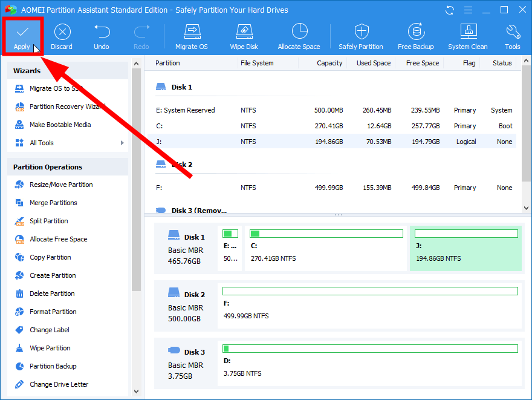The height and width of the screenshot is (400, 532).
Task: Start the Safely Partition feature
Action: click(x=361, y=37)
